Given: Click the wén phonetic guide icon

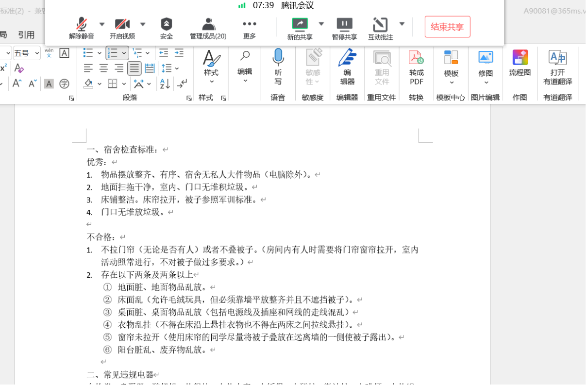Looking at the screenshot, I should pyautogui.click(x=49, y=53).
